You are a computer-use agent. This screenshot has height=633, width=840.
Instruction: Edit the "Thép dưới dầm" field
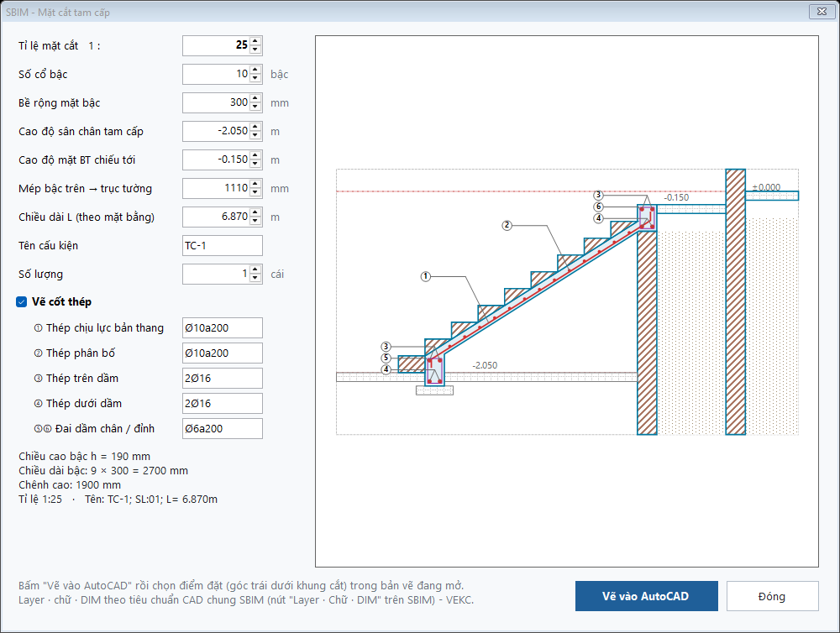(223, 403)
